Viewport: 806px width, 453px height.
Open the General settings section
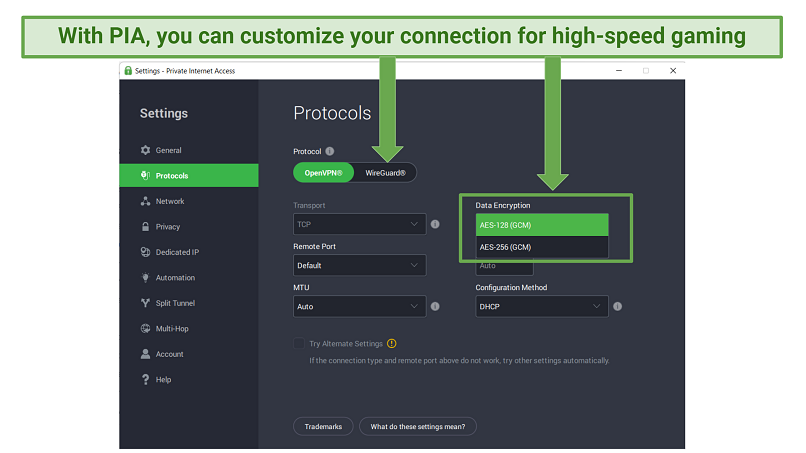(x=189, y=150)
